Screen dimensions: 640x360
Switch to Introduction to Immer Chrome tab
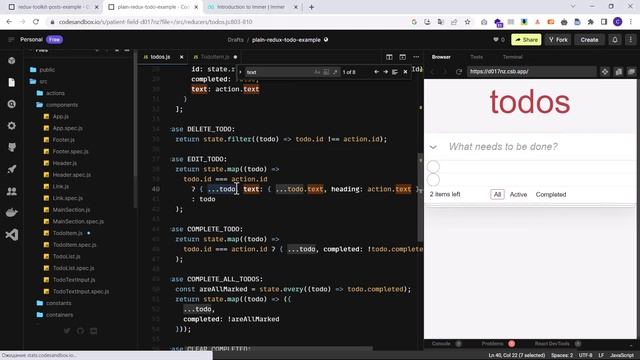pos(251,7)
